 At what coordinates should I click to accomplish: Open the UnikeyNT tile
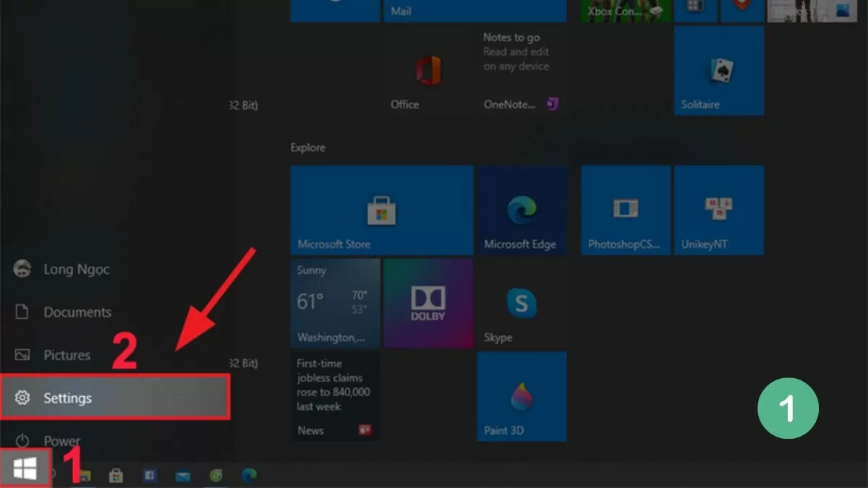pos(718,210)
